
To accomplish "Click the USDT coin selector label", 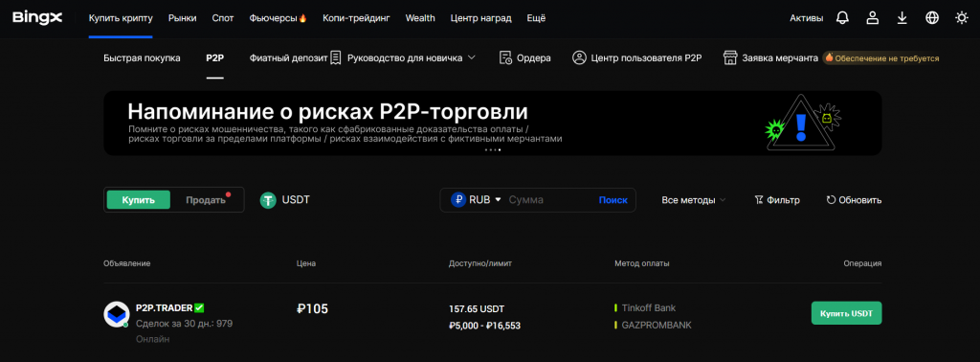I will click(296, 200).
